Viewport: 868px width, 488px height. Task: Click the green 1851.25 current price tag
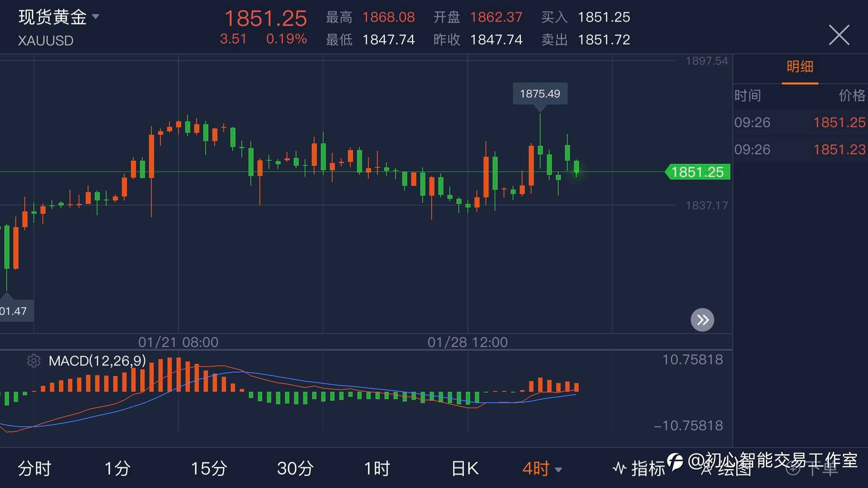tap(697, 172)
